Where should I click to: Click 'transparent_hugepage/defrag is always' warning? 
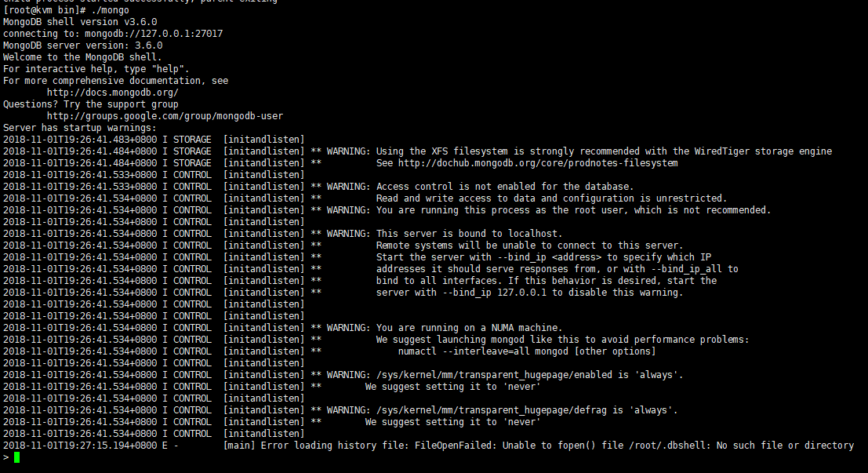click(x=527, y=410)
